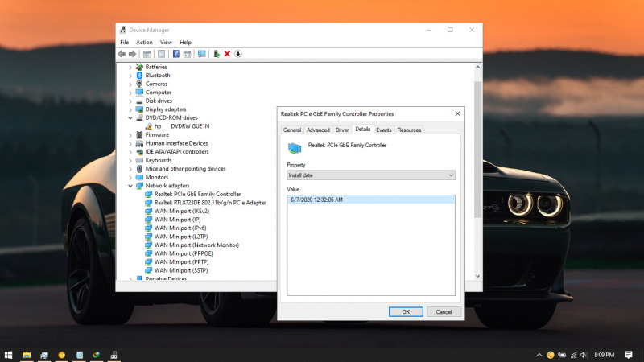This screenshot has height=362, width=644.
Task: Click the Properties toolbar icon
Action: 162,54
